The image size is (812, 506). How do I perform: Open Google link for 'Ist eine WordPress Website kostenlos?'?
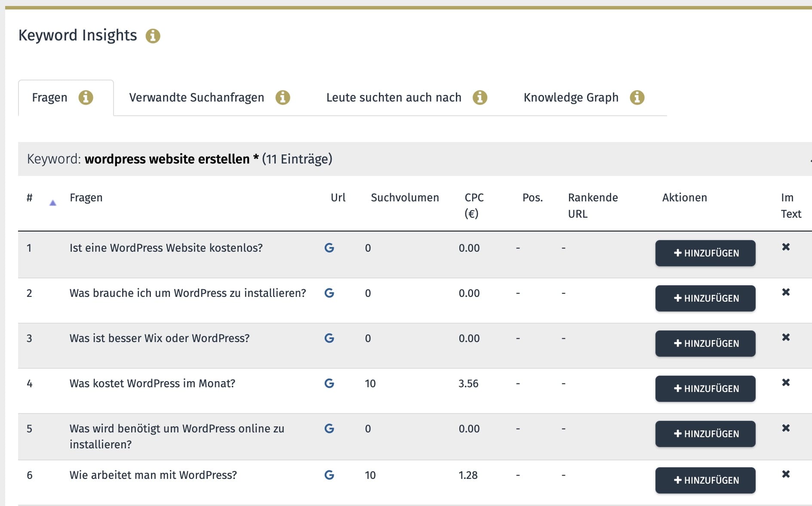(x=329, y=248)
